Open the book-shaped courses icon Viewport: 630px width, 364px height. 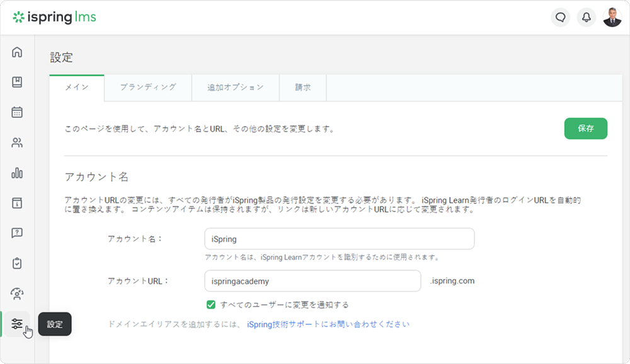17,82
